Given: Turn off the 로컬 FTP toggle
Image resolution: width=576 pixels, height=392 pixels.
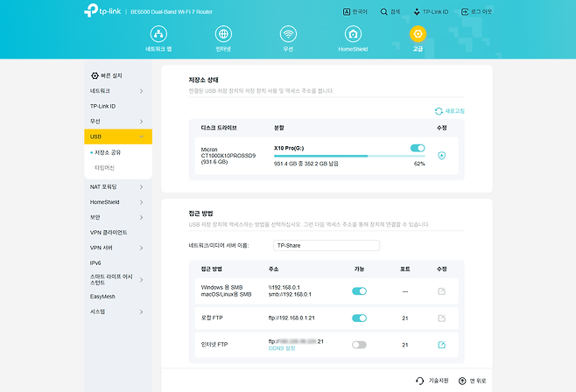Looking at the screenshot, I should point(359,318).
